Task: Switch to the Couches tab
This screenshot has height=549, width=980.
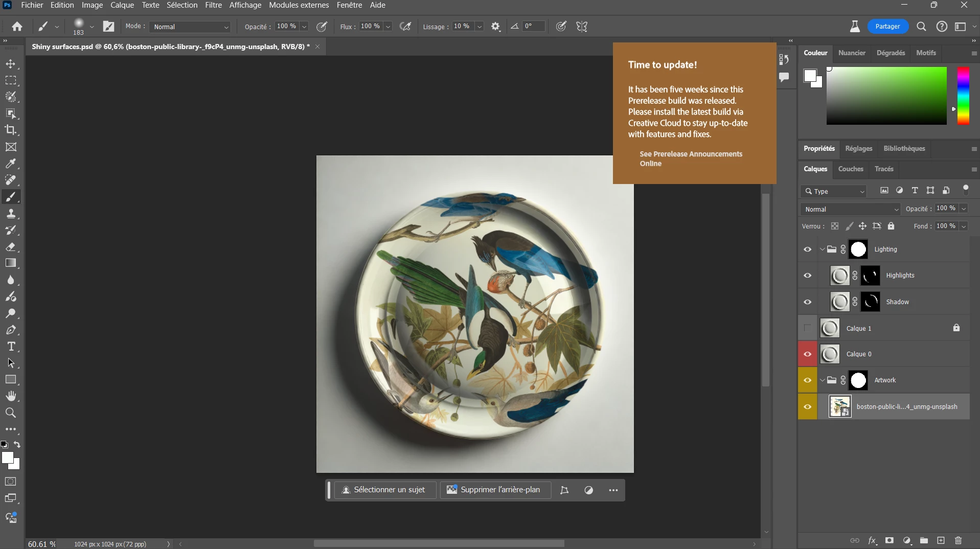Action: pyautogui.click(x=851, y=169)
